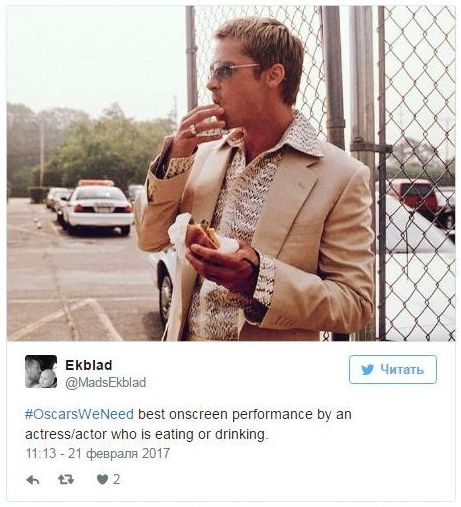Click the display name Ekblad

[x=89, y=365]
